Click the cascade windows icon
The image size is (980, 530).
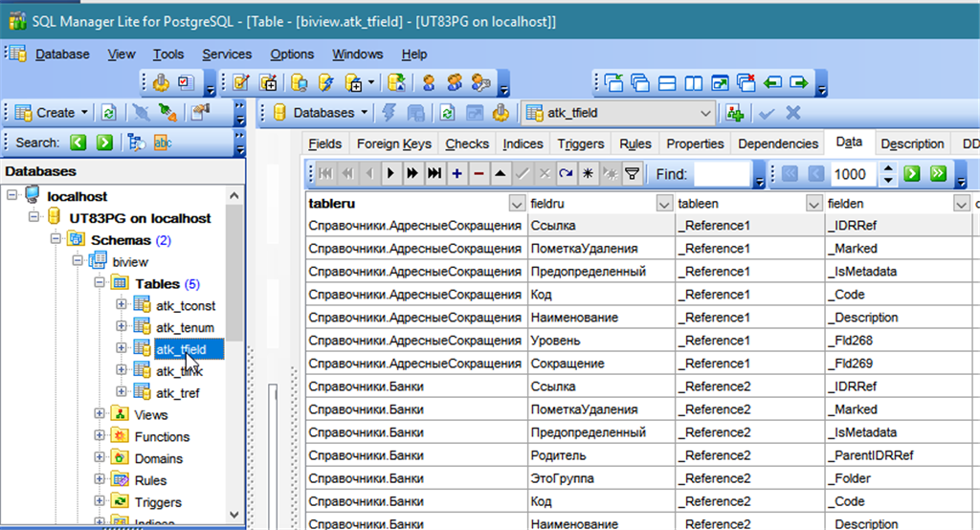(x=640, y=82)
